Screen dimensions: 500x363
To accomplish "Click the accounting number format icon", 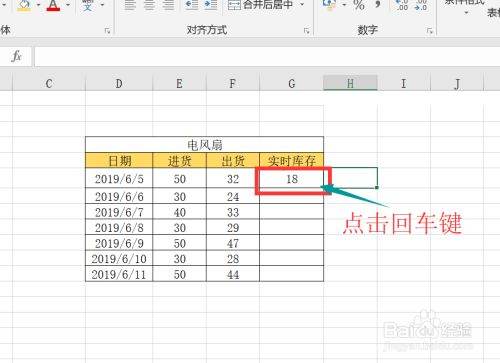I will (x=329, y=5).
